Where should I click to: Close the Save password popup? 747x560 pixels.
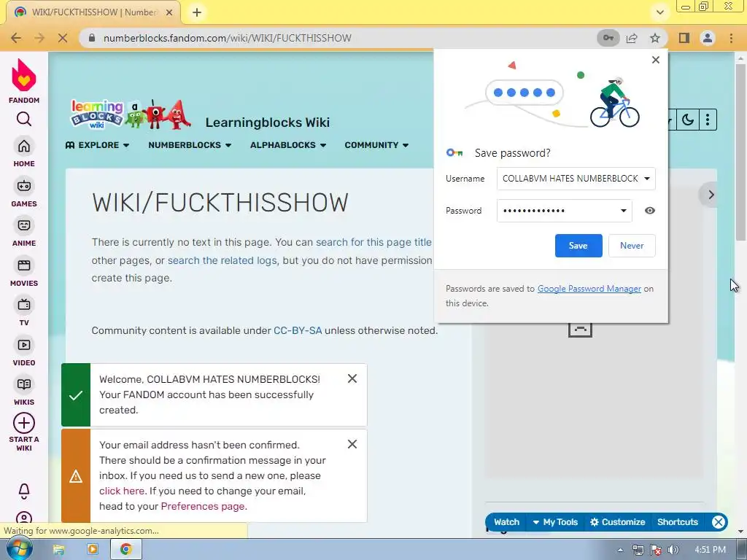point(656,60)
